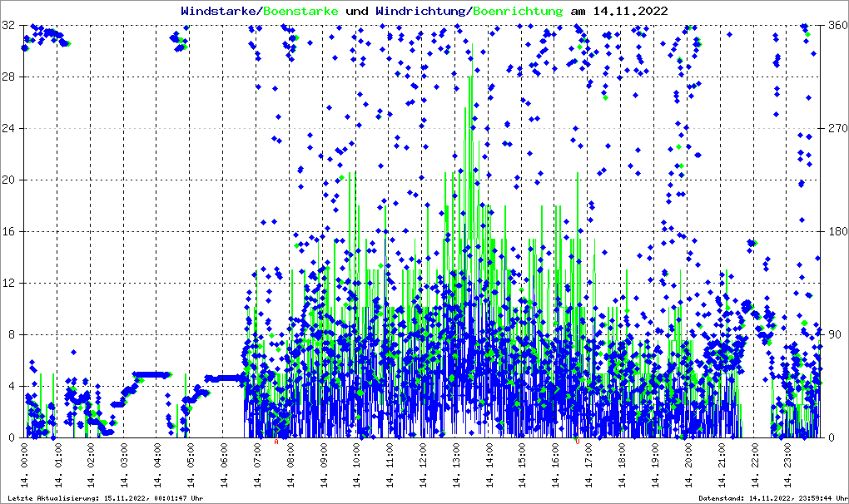Click the '14. 13:00' time axis label
This screenshot has width=849, height=504.
coord(456,465)
